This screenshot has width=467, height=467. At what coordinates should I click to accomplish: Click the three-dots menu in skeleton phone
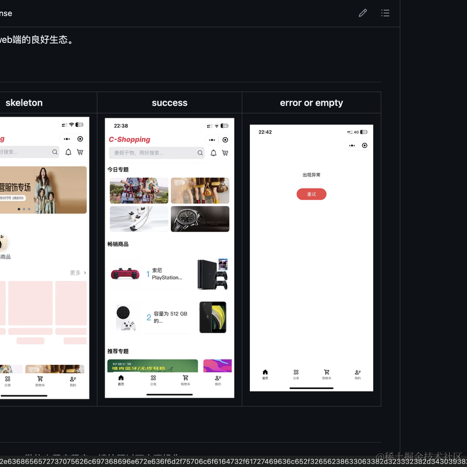[67, 139]
